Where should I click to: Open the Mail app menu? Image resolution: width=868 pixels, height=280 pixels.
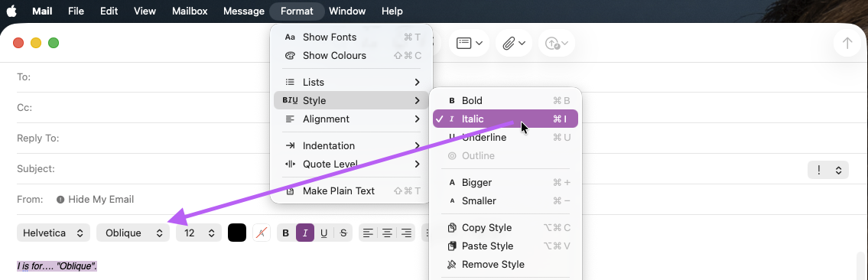[x=42, y=11]
